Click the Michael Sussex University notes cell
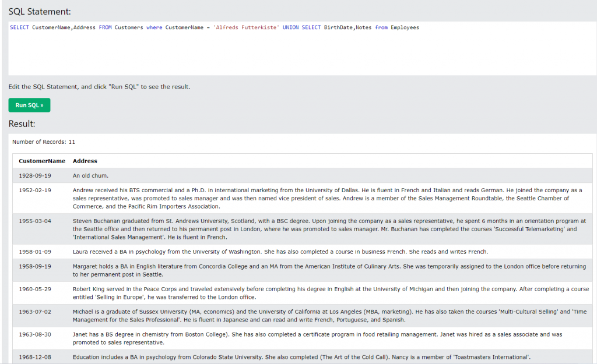The height and width of the screenshot is (364, 597). tap(330, 316)
